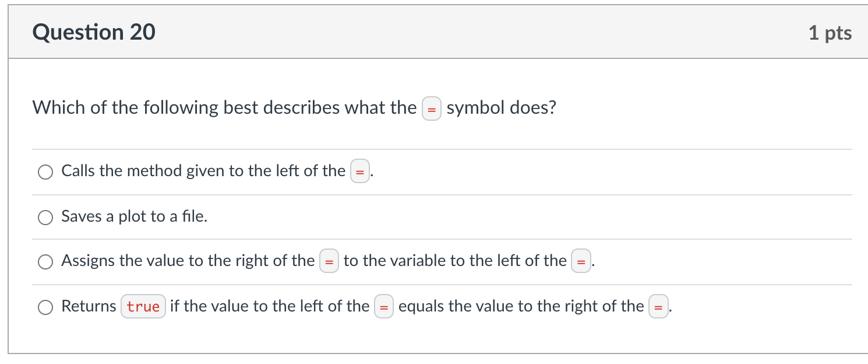Click the words 'symbol does?' in the prompt

(x=502, y=108)
